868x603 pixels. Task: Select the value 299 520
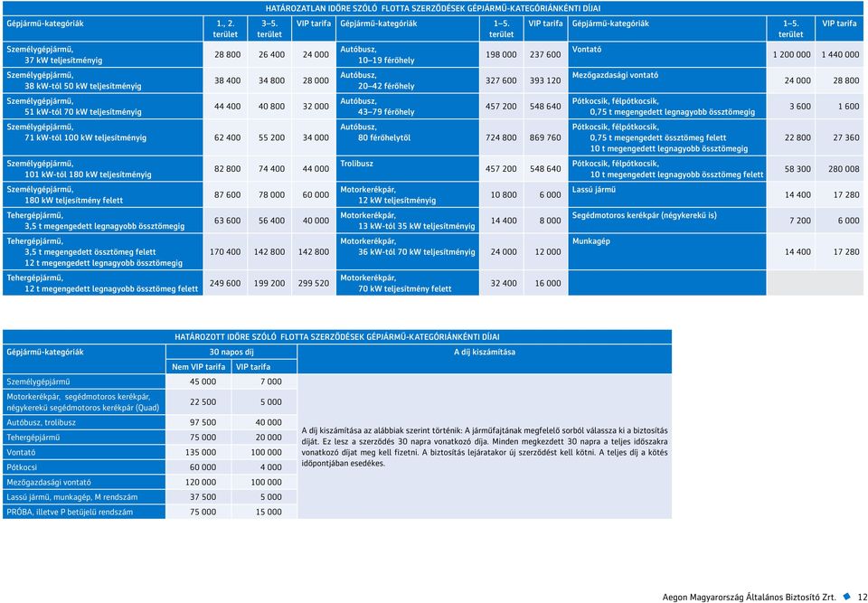[314, 284]
